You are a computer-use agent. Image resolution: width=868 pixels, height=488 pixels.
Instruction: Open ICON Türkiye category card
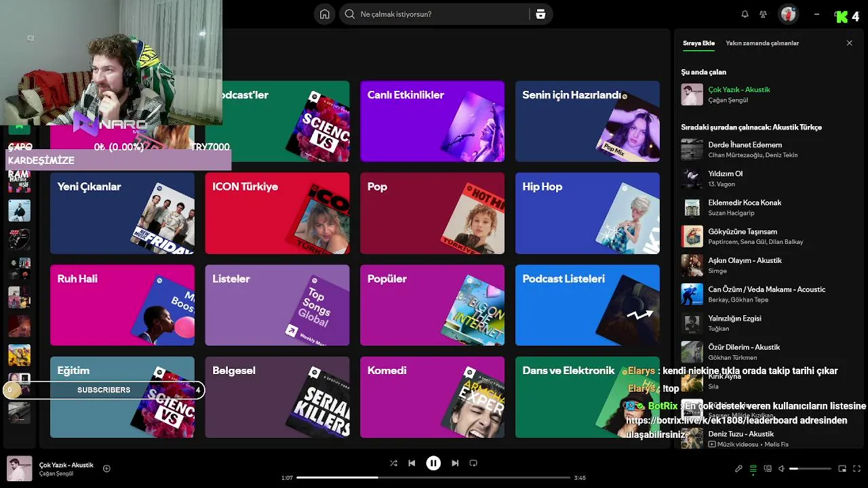coord(277,213)
